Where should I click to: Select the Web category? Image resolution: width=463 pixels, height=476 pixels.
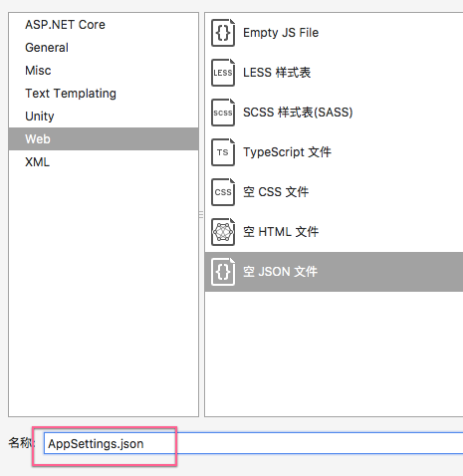click(104, 139)
